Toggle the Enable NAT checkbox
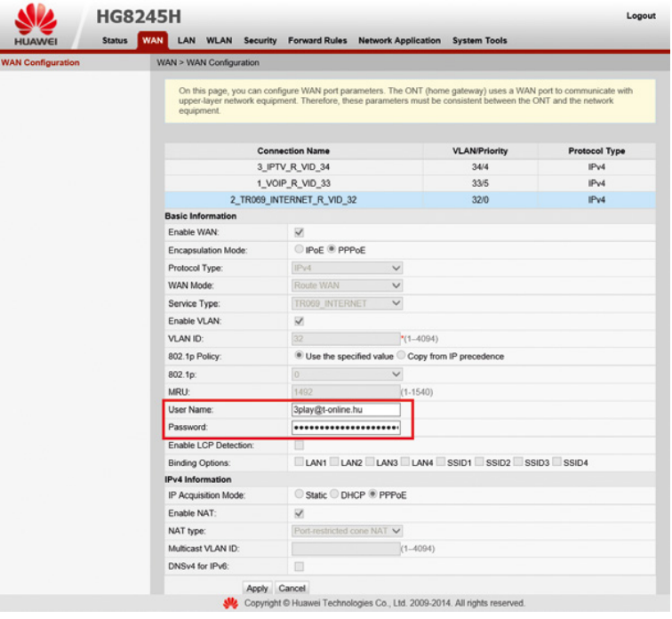Viewport: 672px width, 619px height. [x=300, y=513]
